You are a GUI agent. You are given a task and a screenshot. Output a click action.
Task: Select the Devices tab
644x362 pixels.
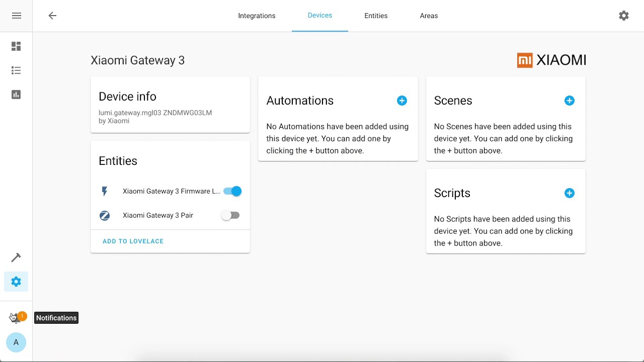(320, 16)
